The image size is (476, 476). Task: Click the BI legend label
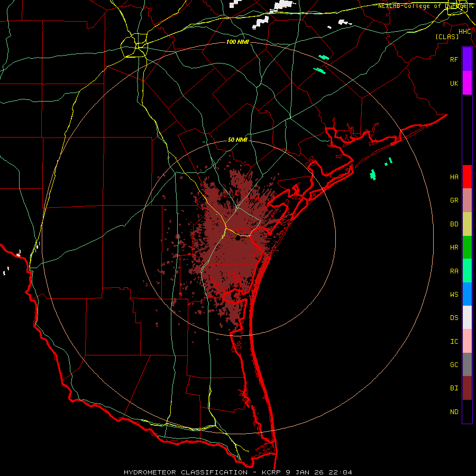pos(454,388)
